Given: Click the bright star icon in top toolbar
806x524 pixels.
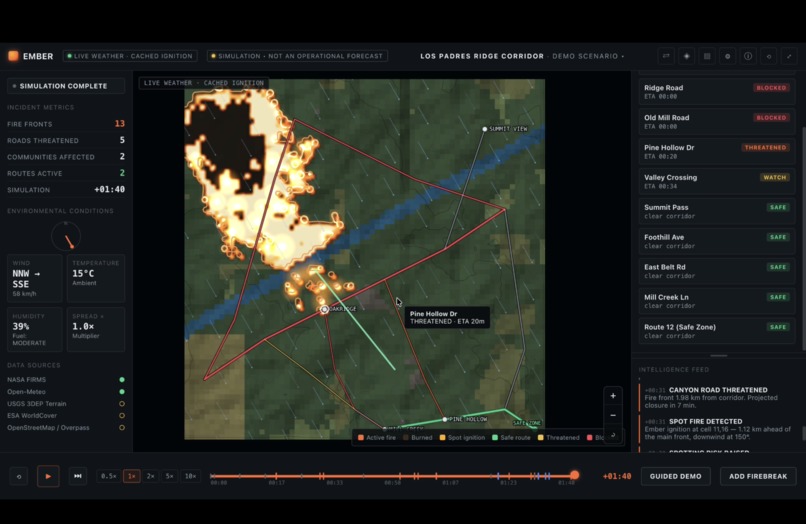Looking at the screenshot, I should point(687,56).
